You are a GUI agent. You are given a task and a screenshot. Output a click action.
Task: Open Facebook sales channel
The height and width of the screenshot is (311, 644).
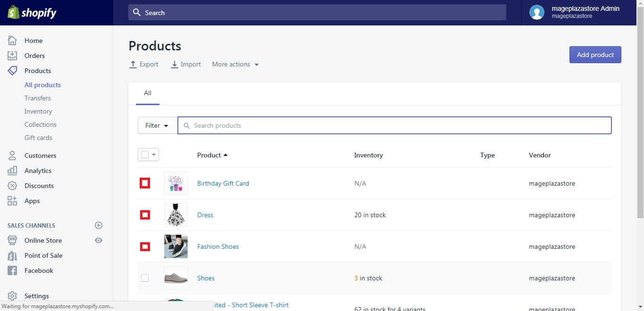tap(39, 270)
